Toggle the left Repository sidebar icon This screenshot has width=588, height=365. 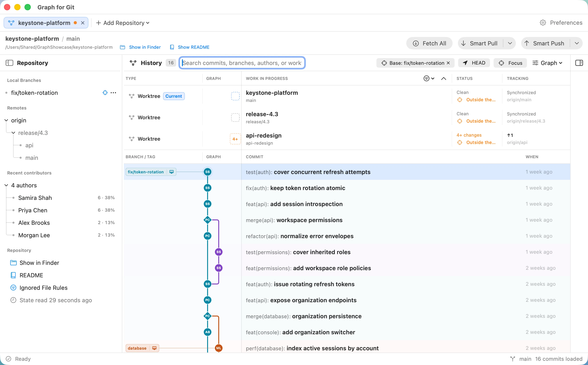9,63
